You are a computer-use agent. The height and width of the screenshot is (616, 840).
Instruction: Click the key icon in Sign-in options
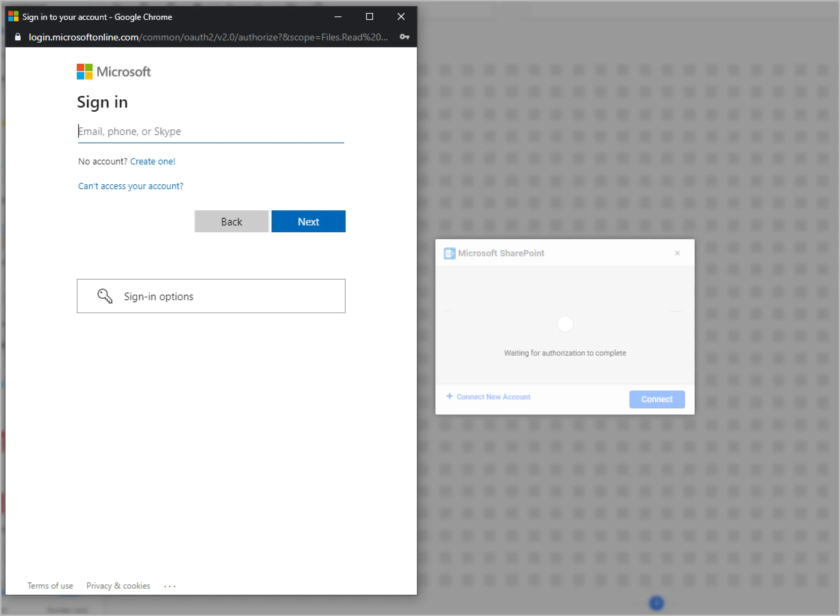(105, 296)
